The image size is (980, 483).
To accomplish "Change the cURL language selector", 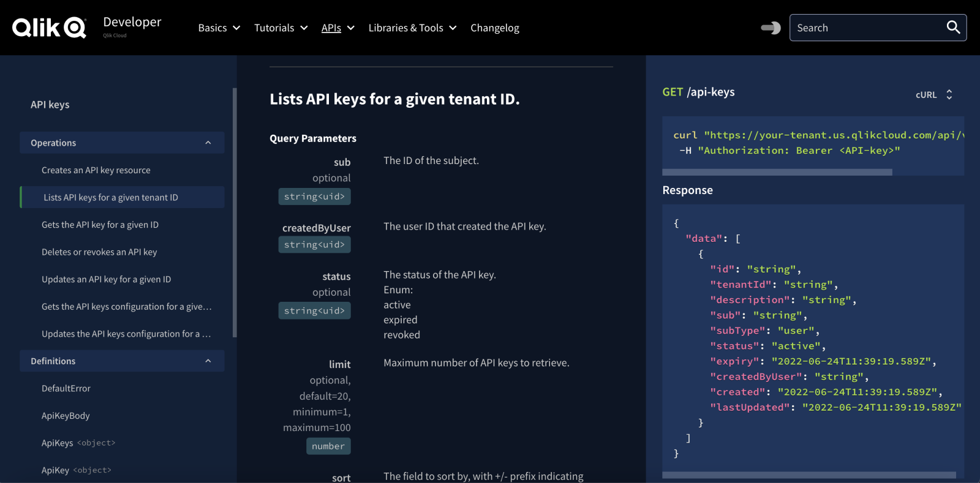I will click(x=934, y=95).
